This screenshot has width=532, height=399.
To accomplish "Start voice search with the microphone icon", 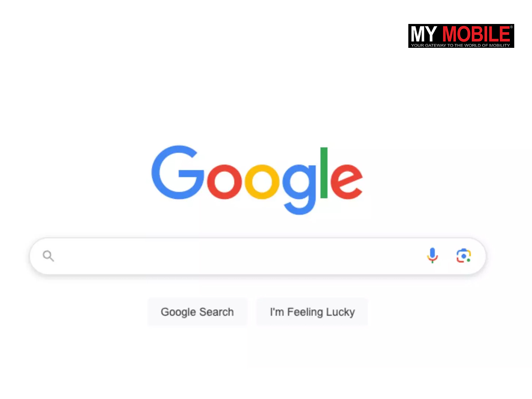I will (x=432, y=256).
